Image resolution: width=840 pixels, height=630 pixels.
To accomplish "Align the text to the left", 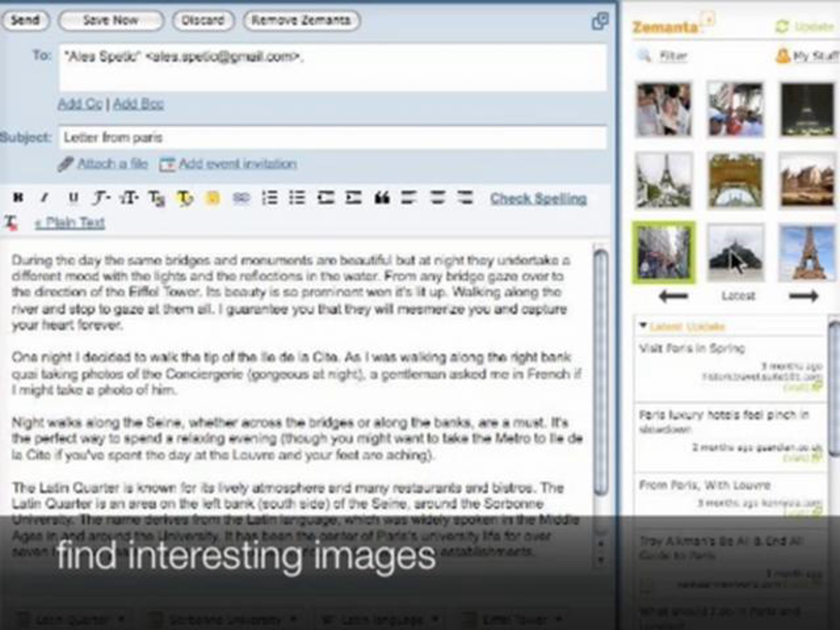I will [x=408, y=198].
